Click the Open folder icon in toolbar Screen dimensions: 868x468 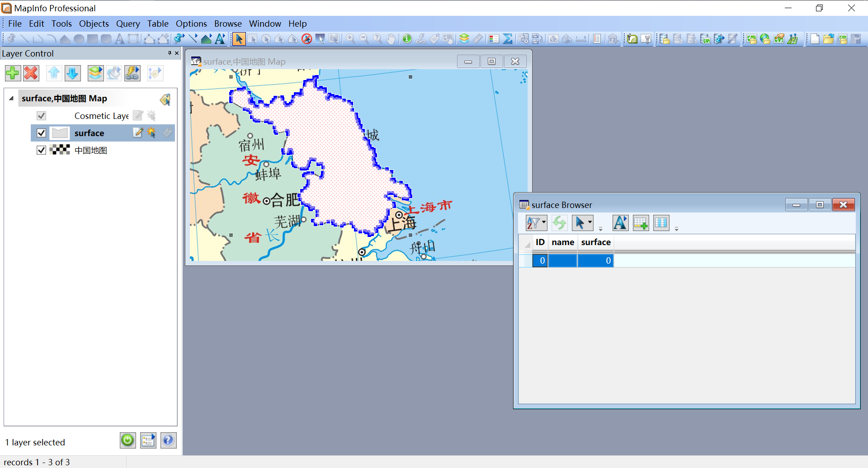click(x=828, y=39)
